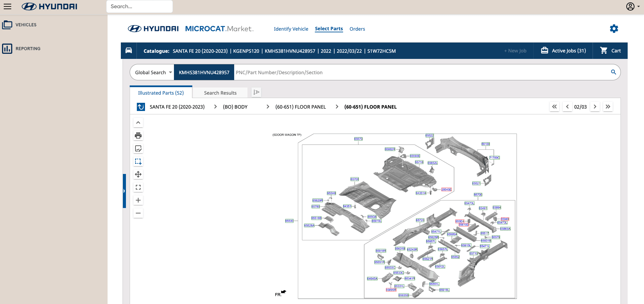Image resolution: width=644 pixels, height=304 pixels.
Task: Select callout 65521 in diagram
Action: pos(476,183)
